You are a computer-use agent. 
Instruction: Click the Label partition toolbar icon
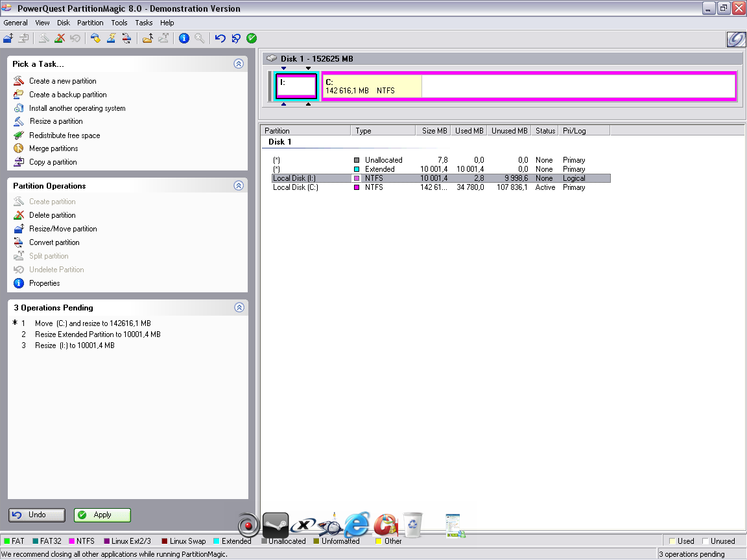pyautogui.click(x=96, y=39)
